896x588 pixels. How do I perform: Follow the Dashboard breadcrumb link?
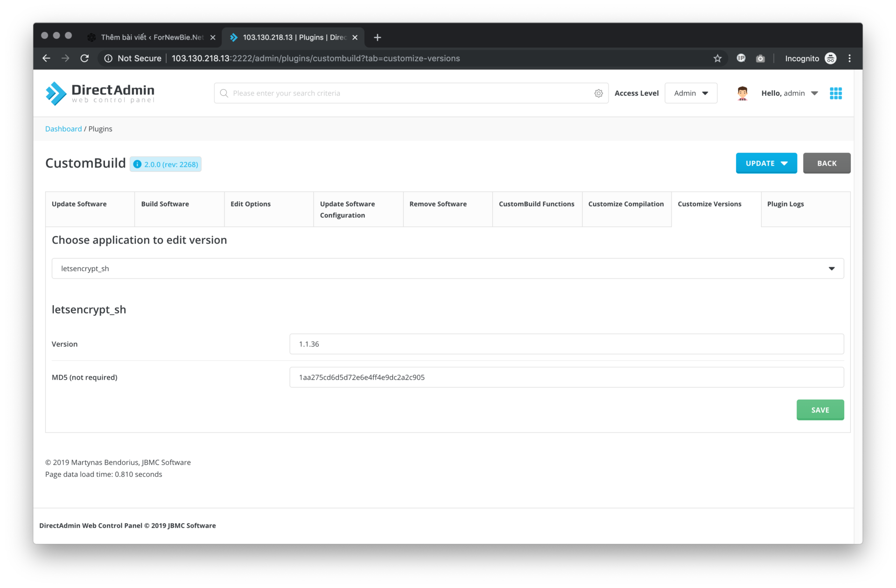(63, 129)
